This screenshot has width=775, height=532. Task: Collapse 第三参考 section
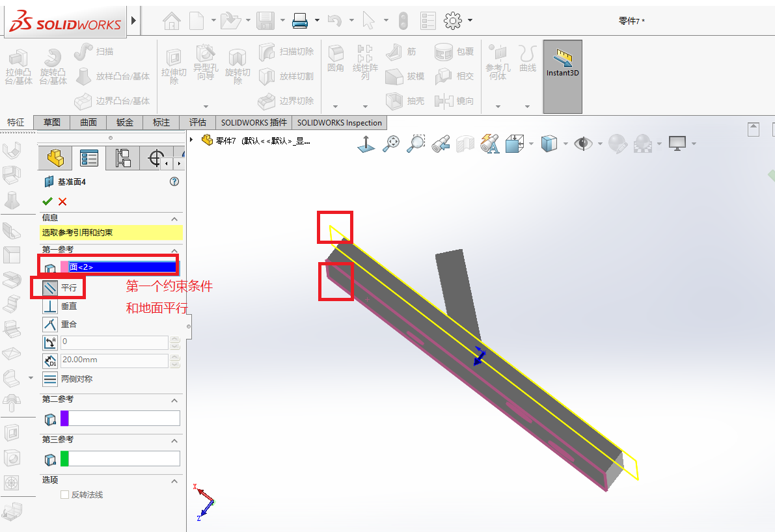(174, 440)
